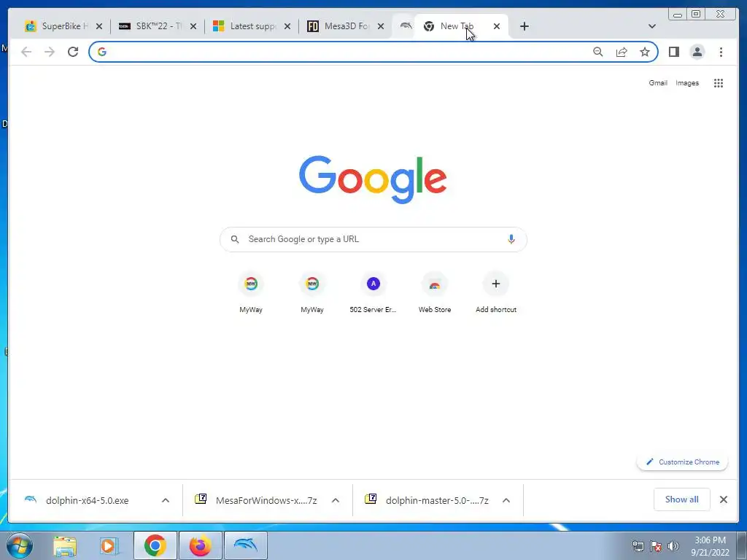Click Show all downloads
747x560 pixels.
tap(682, 499)
